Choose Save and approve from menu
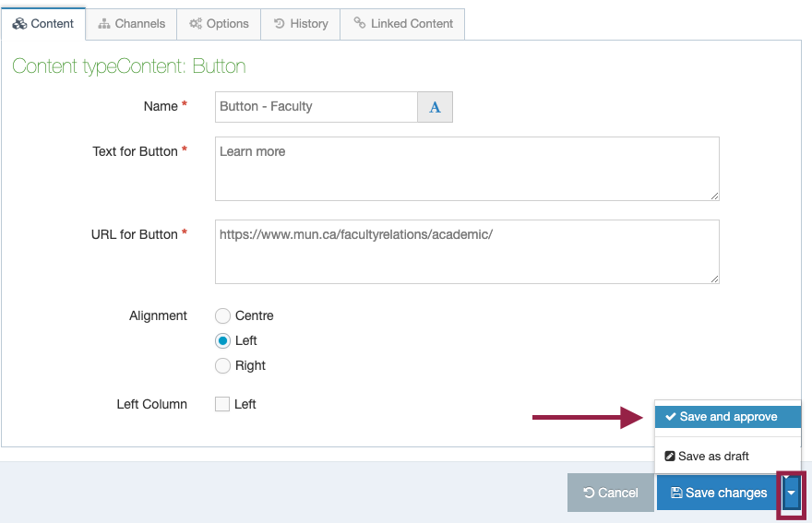 728,417
